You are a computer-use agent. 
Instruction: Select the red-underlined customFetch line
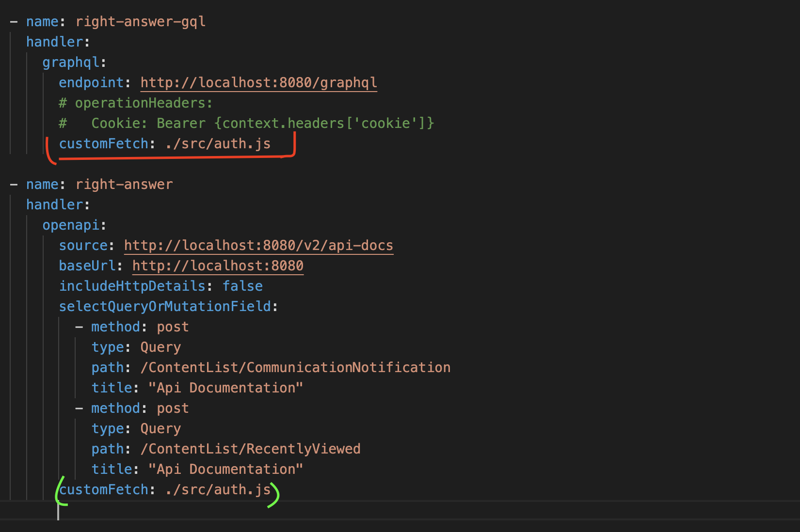(x=165, y=143)
